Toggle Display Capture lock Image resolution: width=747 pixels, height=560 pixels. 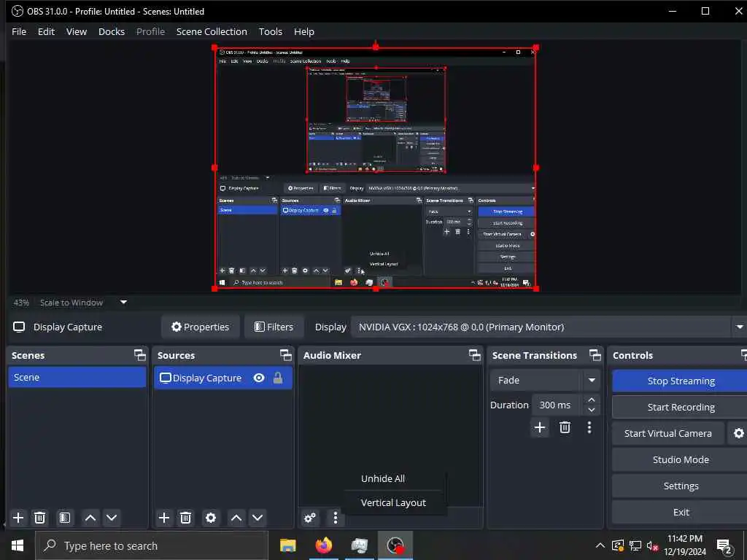click(278, 378)
